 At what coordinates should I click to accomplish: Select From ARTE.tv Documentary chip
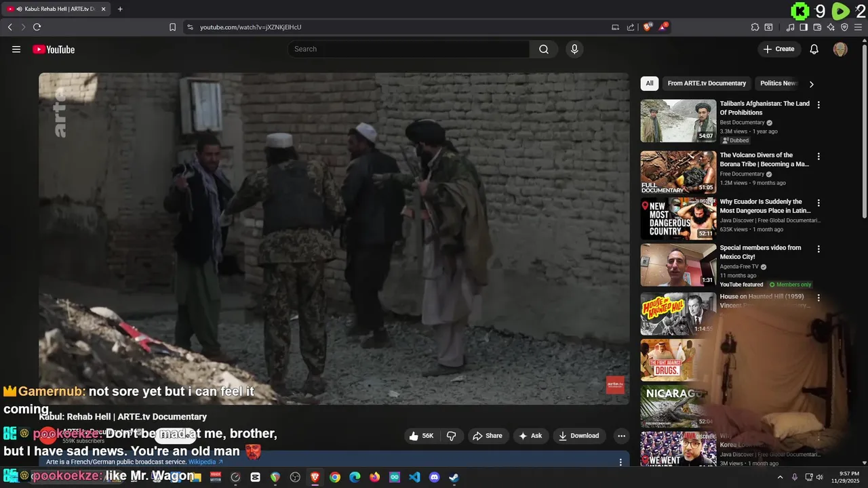coord(707,83)
